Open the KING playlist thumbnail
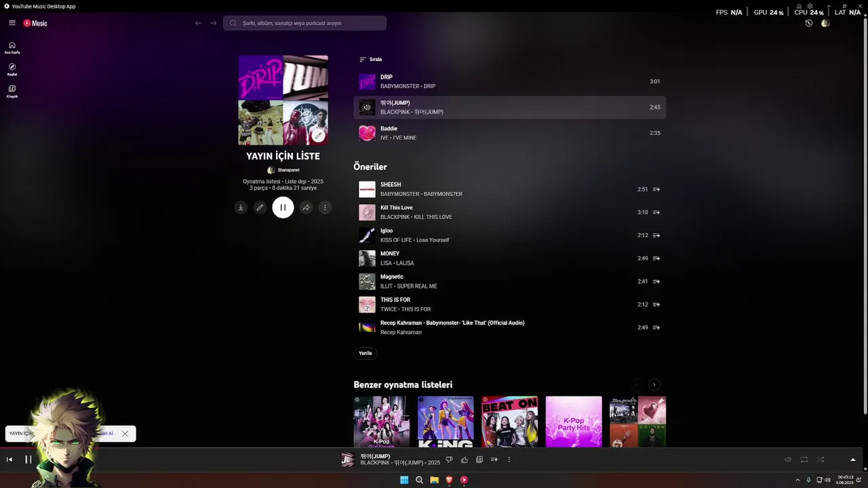The height and width of the screenshot is (488, 868). [446, 422]
